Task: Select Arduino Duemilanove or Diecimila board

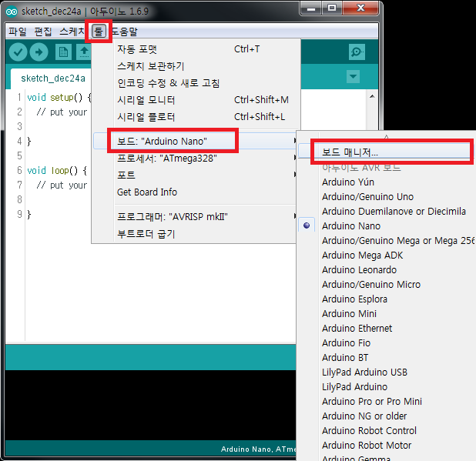Action: [394, 211]
